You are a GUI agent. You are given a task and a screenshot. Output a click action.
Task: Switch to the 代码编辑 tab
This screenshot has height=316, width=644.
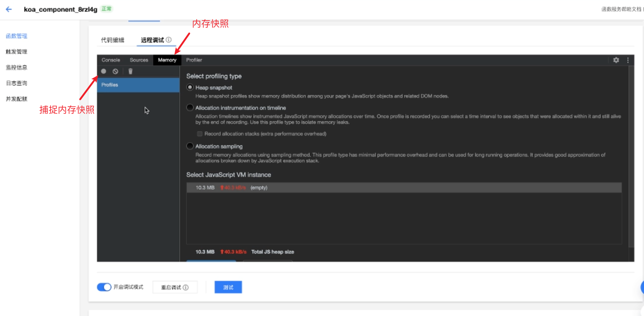113,40
